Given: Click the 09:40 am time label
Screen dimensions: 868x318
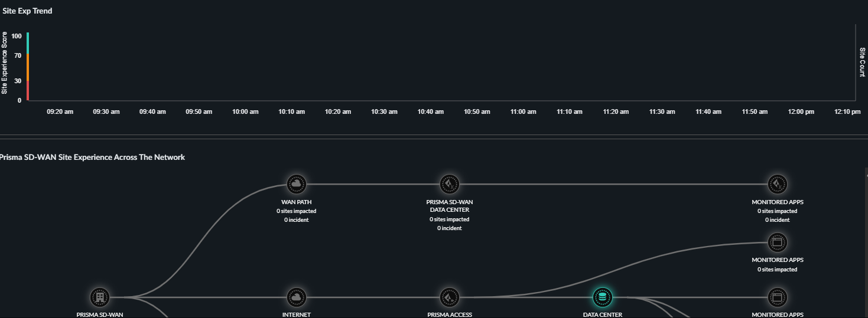Looking at the screenshot, I should [x=152, y=112].
